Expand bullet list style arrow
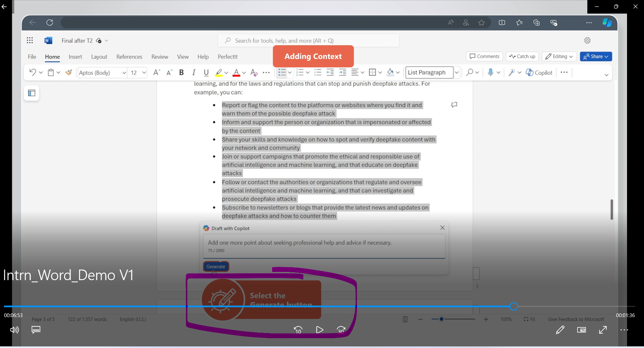 290,72
